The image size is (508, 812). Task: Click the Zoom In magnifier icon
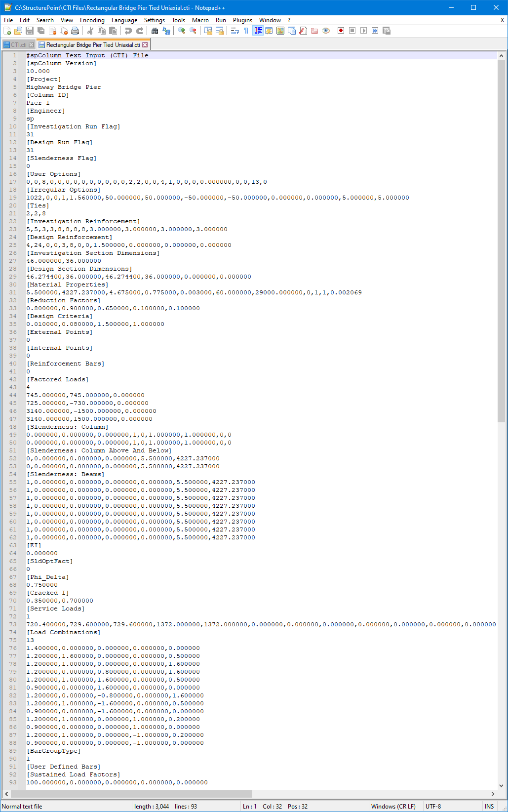(182, 31)
